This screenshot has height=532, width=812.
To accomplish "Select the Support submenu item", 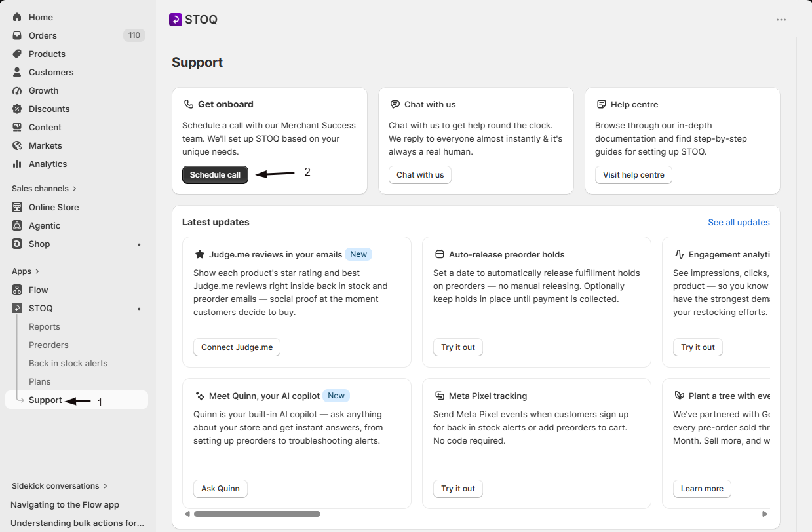I will click(77, 400).
